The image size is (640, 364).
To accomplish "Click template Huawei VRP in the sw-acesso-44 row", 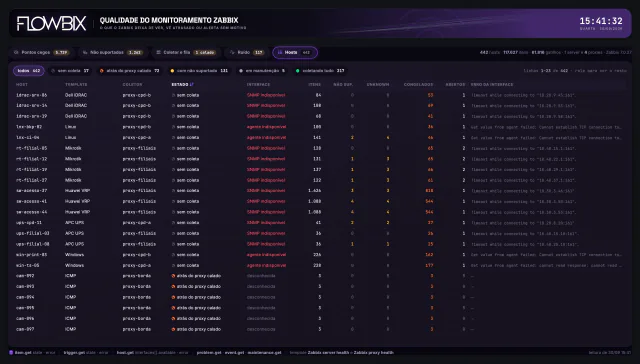I will [77, 212].
